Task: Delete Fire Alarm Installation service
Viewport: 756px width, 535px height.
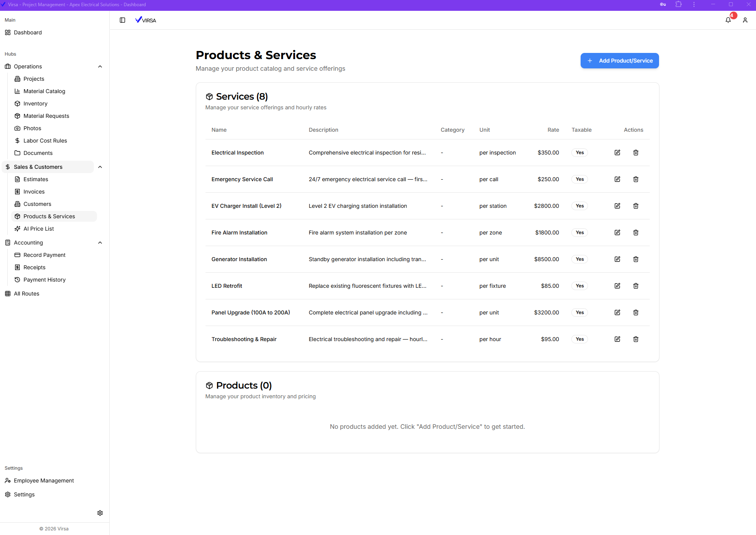Action: pos(636,233)
